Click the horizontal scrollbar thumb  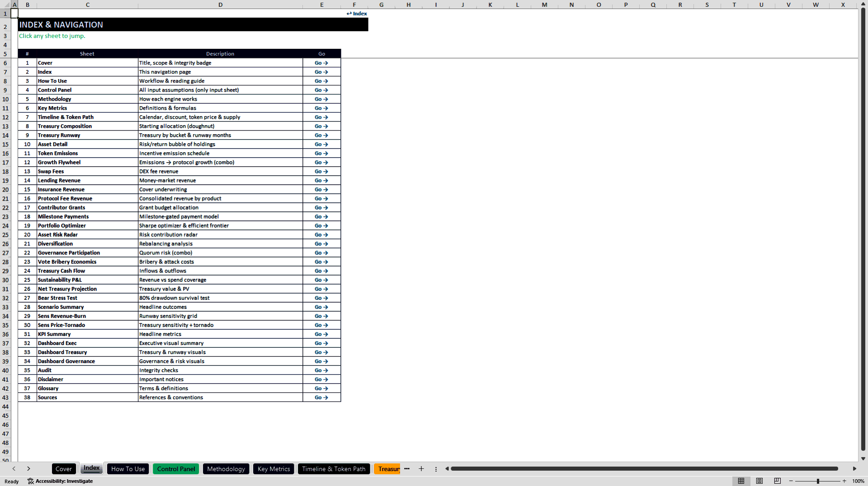(x=644, y=469)
